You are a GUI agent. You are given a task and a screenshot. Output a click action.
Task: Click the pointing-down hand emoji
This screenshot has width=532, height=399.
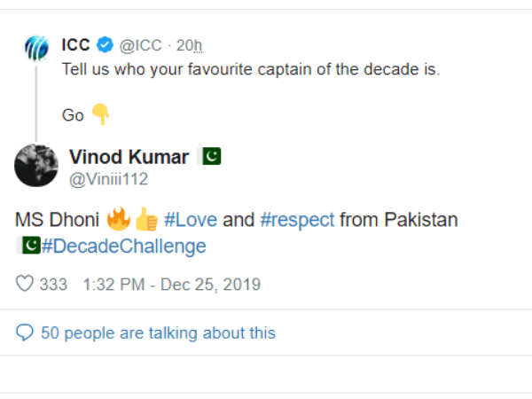pyautogui.click(x=100, y=115)
